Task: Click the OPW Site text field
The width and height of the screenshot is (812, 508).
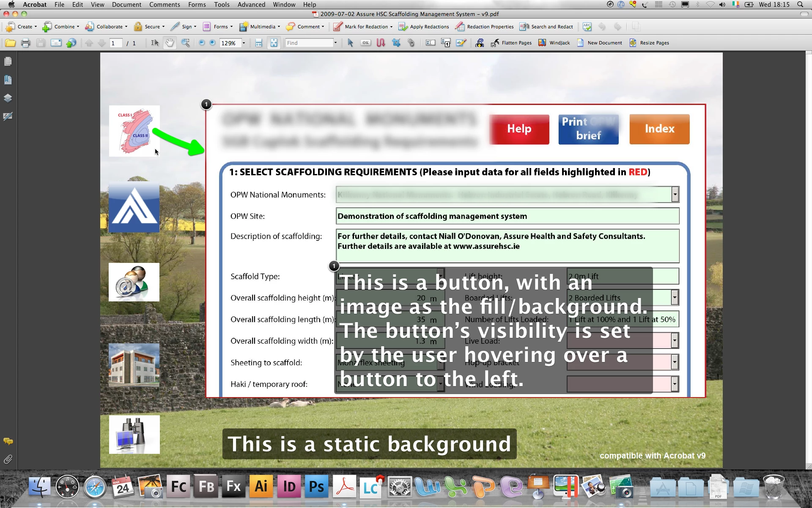Action: 507,216
